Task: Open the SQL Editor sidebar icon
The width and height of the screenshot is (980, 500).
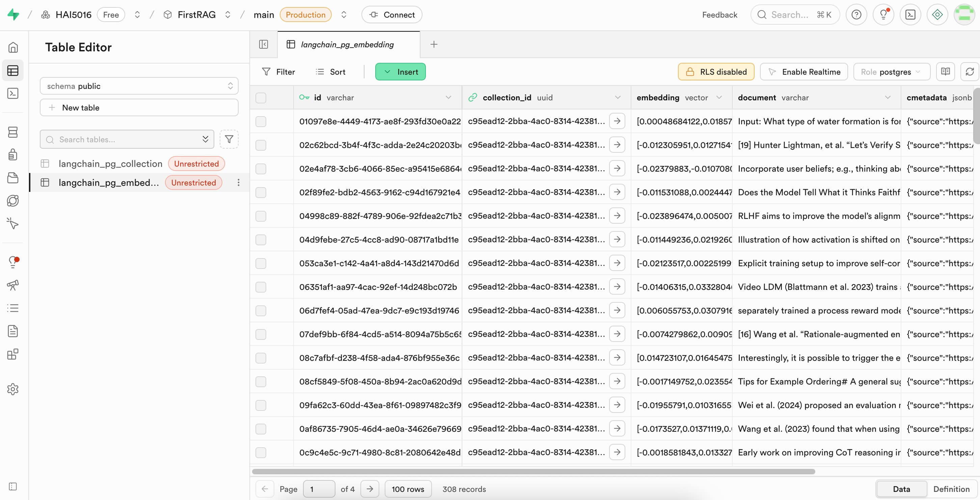Action: coord(13,93)
